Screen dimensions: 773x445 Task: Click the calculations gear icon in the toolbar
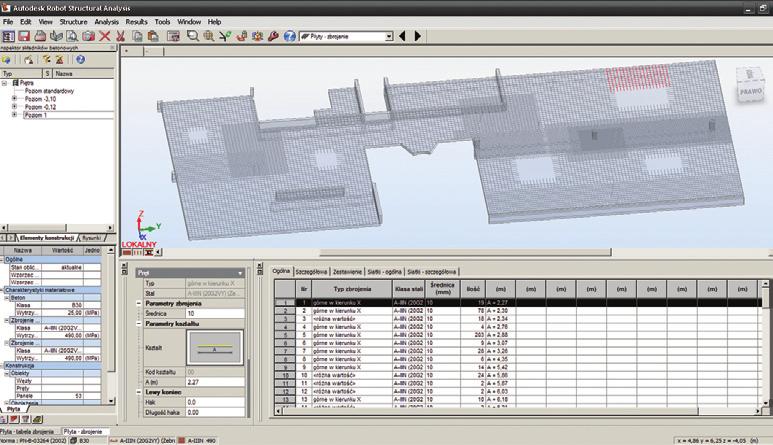click(x=257, y=36)
